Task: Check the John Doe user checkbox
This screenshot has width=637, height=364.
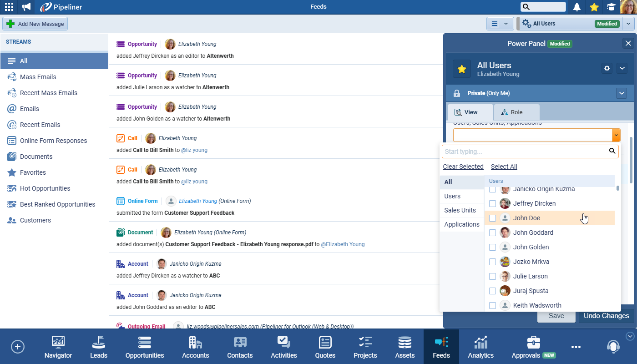Action: click(492, 218)
